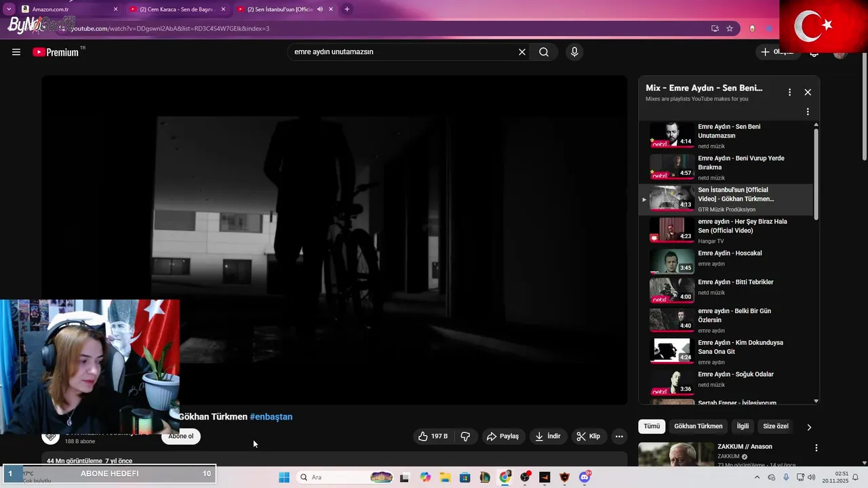
Task: Open Discord from the taskbar
Action: click(585, 477)
